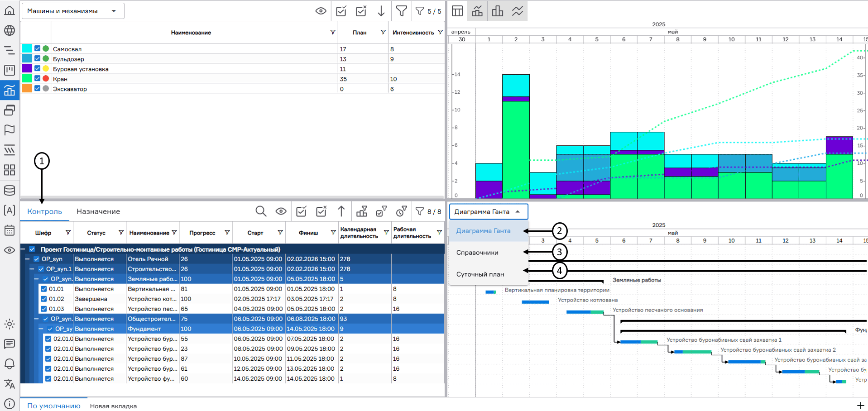Click the notifications bell icon

[x=10, y=364]
